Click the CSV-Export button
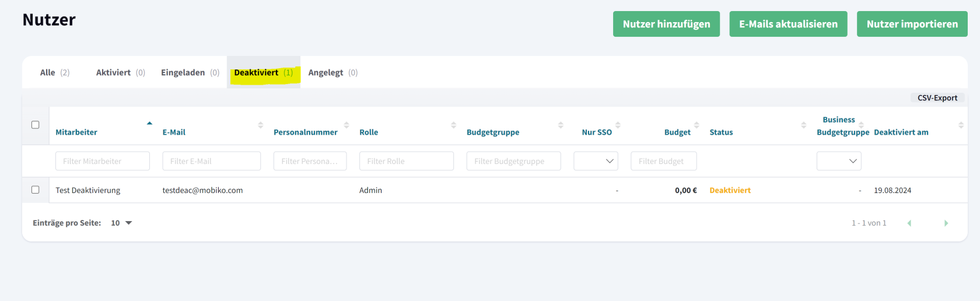The height and width of the screenshot is (301, 980). click(x=937, y=98)
